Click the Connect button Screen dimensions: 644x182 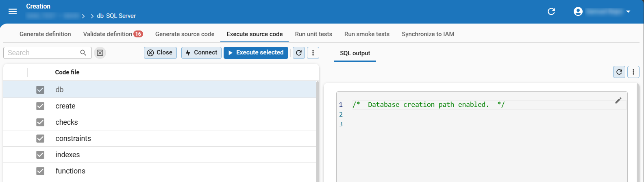201,53
